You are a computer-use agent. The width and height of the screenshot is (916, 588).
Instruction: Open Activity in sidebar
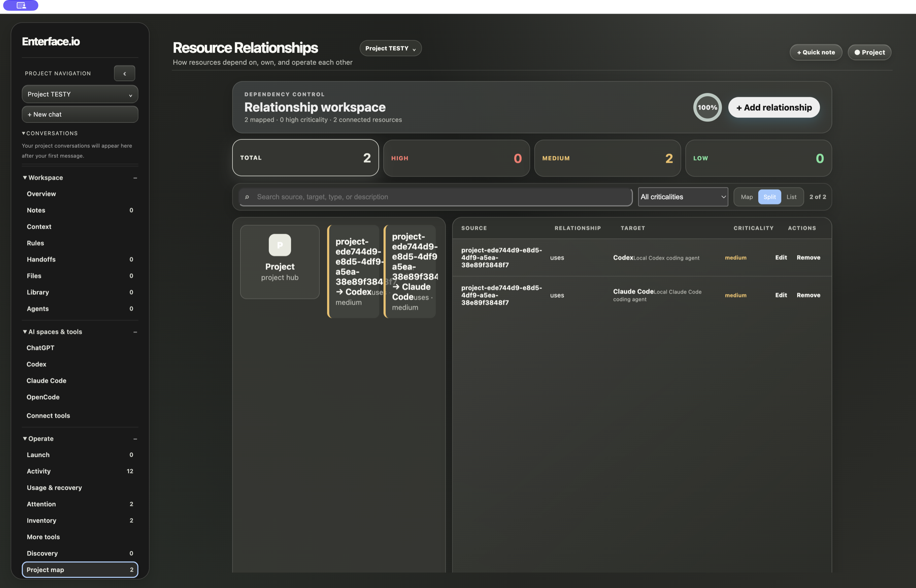coord(80,471)
